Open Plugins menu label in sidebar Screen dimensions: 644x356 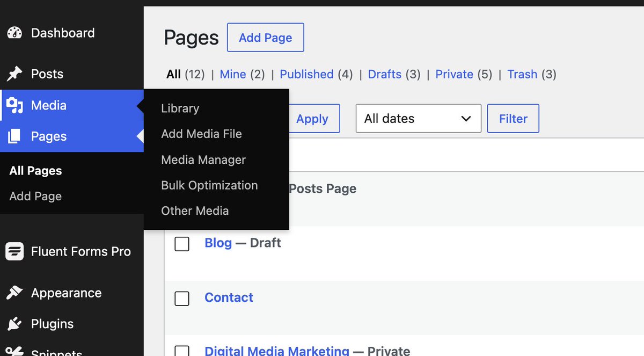(x=53, y=324)
